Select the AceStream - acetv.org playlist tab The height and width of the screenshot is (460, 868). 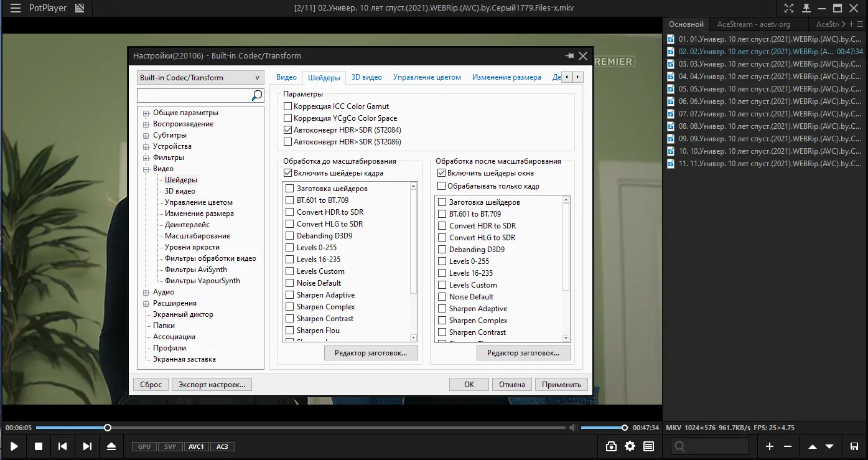[753, 24]
